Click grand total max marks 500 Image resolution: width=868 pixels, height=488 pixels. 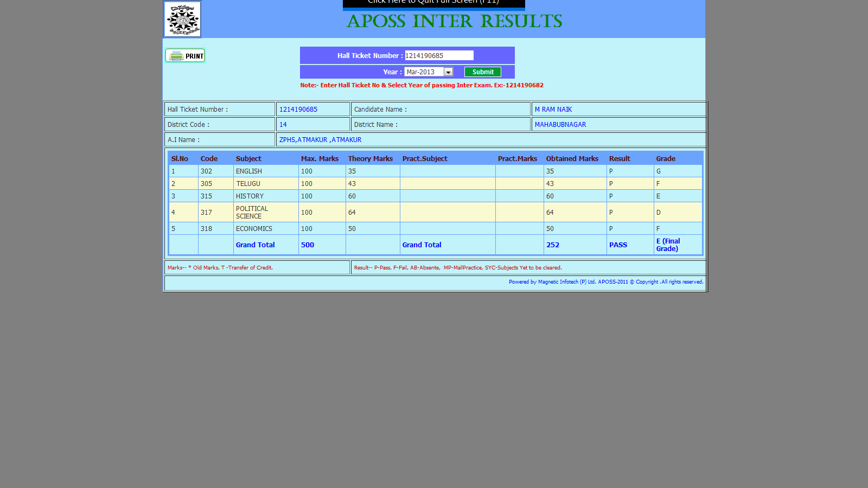point(308,245)
